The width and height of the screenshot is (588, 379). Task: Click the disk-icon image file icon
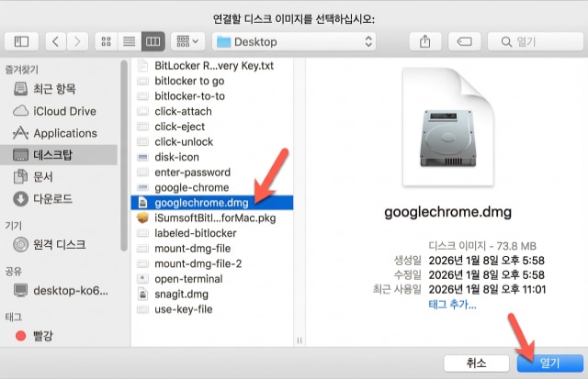[142, 157]
